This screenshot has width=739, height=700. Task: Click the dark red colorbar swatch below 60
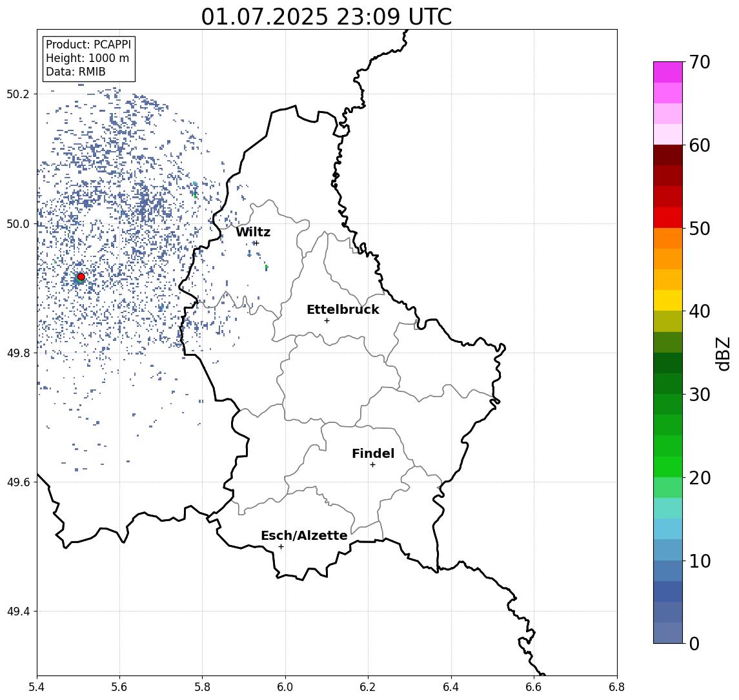[x=668, y=155]
